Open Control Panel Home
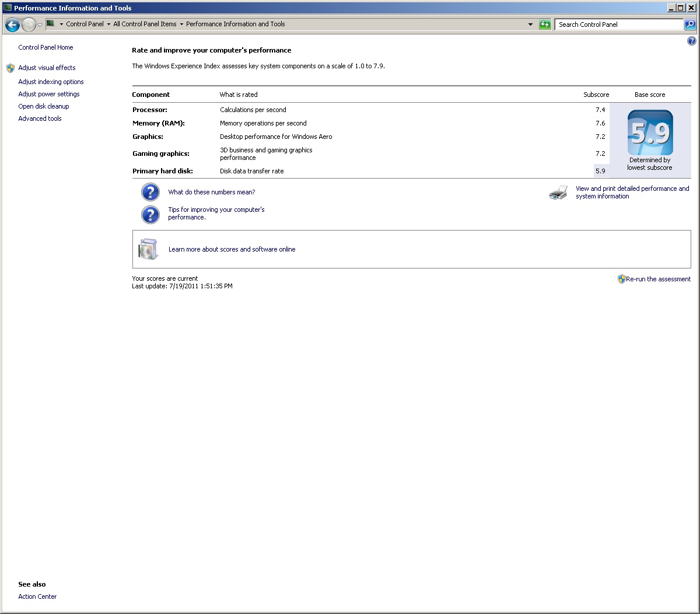The height and width of the screenshot is (614, 700). (45, 47)
